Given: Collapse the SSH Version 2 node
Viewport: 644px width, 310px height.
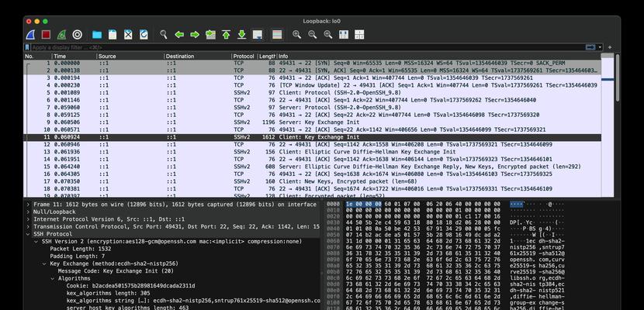Looking at the screenshot, I should pos(36,241).
